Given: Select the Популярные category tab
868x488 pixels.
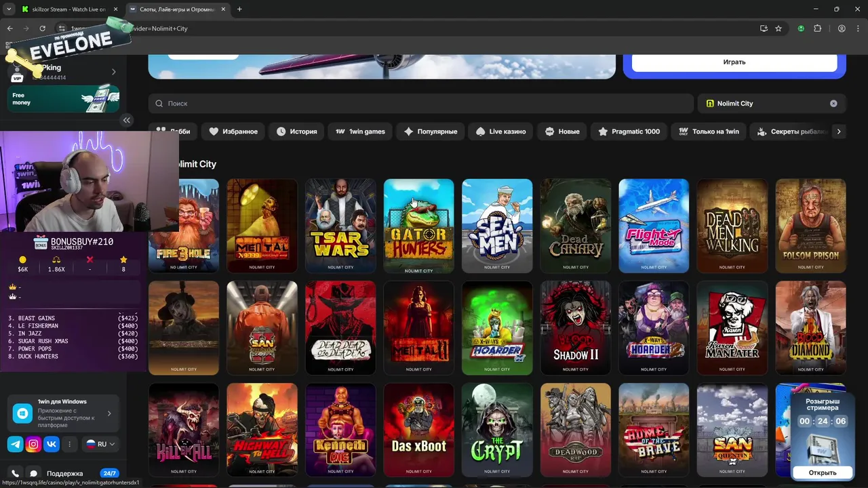Looking at the screenshot, I should (x=431, y=131).
